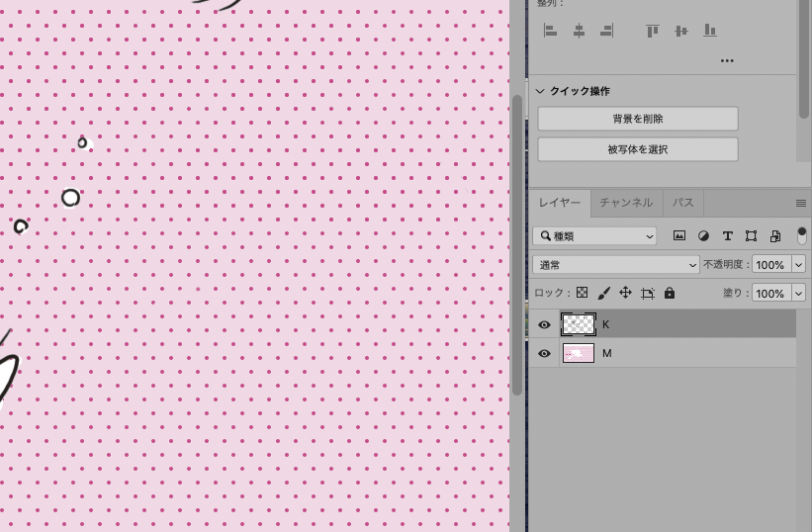Click the align bottom edges icon
This screenshot has height=532, width=812.
[x=709, y=32]
